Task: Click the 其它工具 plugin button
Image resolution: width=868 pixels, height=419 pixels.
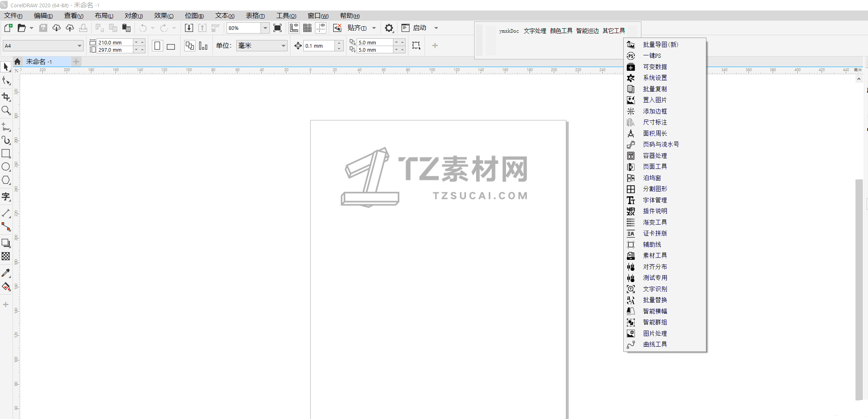Action: [614, 31]
